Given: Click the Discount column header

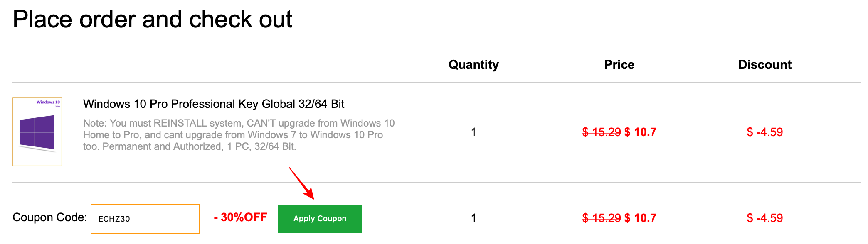Looking at the screenshot, I should pyautogui.click(x=764, y=65).
